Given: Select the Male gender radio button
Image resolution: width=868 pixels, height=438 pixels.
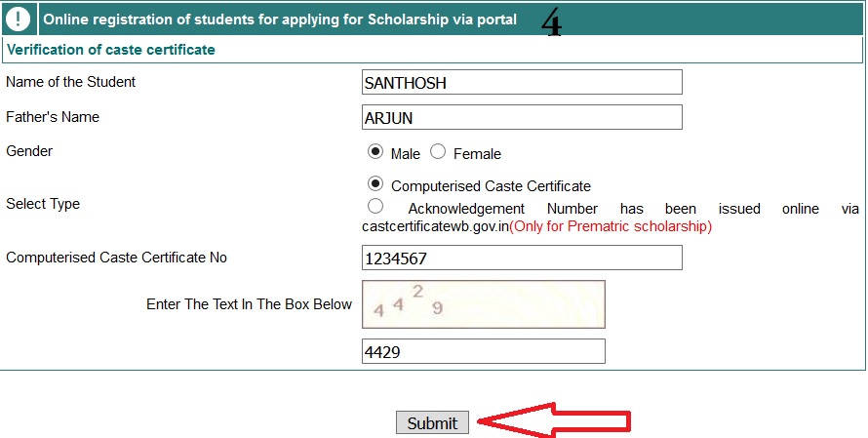Looking at the screenshot, I should [375, 152].
